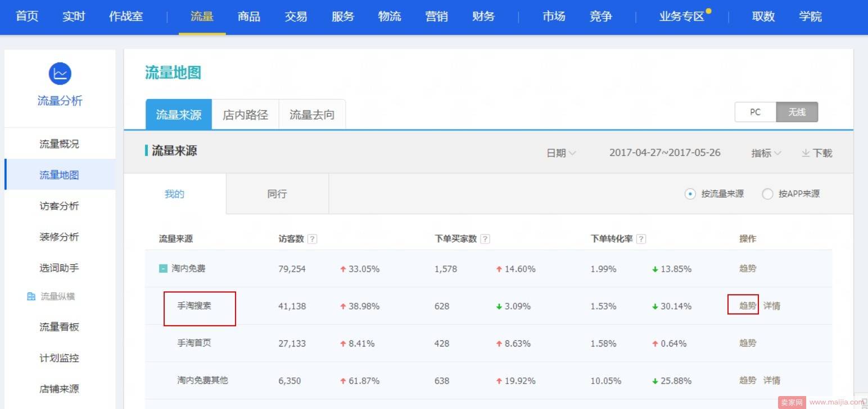The width and height of the screenshot is (868, 409).
Task: Click the date range 2017-04-27~2017-05-26
Action: click(x=665, y=153)
